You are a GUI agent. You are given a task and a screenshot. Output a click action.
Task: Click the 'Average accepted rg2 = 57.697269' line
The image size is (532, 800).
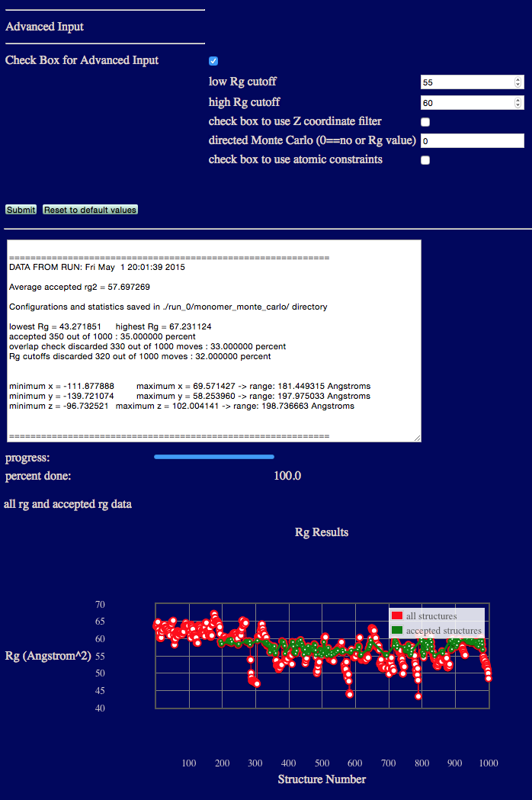pos(79,288)
